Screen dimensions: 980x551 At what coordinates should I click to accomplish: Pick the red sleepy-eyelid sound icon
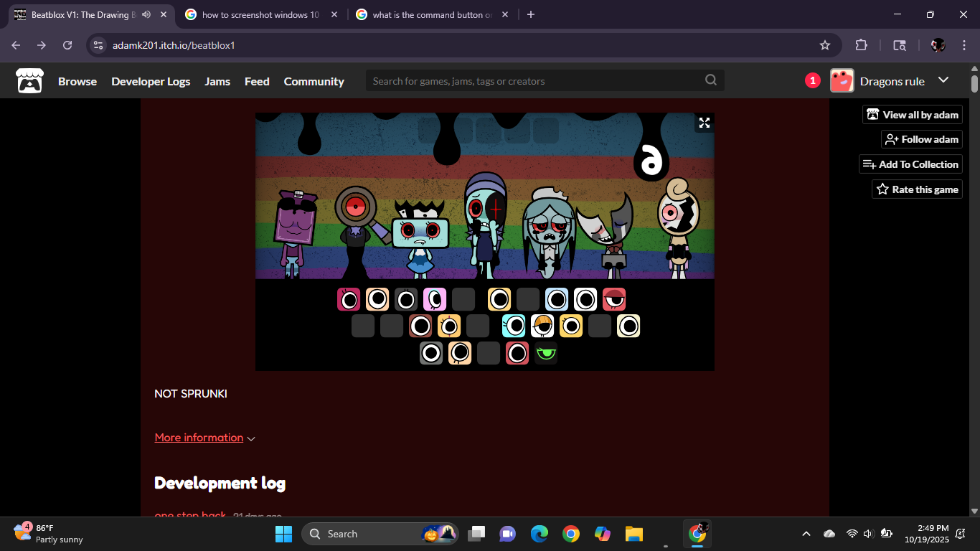pyautogui.click(x=614, y=299)
